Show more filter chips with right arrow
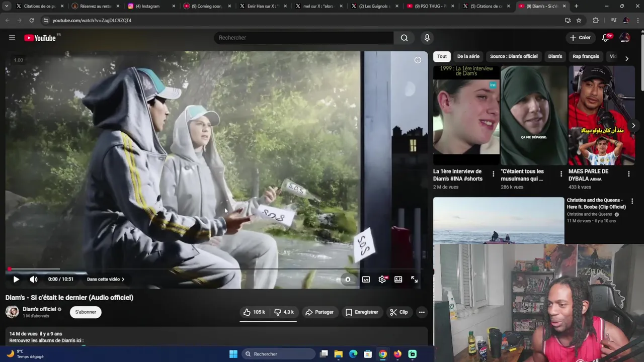 626,58
